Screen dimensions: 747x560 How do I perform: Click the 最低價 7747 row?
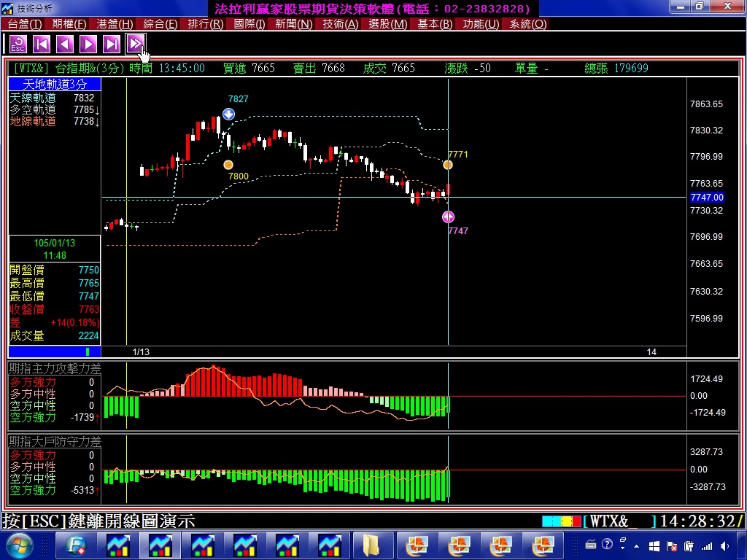click(55, 296)
